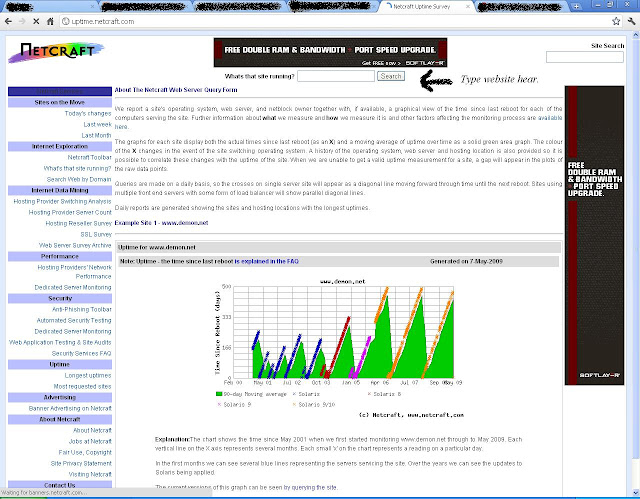Open 'is explained in the FAQ' link
The height and width of the screenshot is (499, 640).
(x=267, y=262)
